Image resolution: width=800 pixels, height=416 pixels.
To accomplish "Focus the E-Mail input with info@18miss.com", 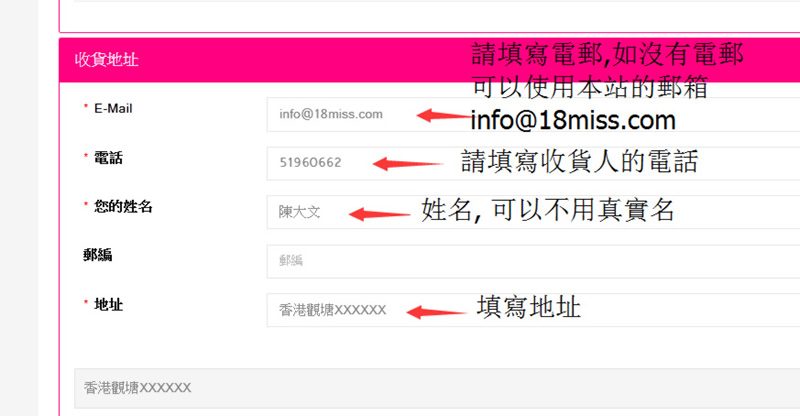I will pos(533,114).
